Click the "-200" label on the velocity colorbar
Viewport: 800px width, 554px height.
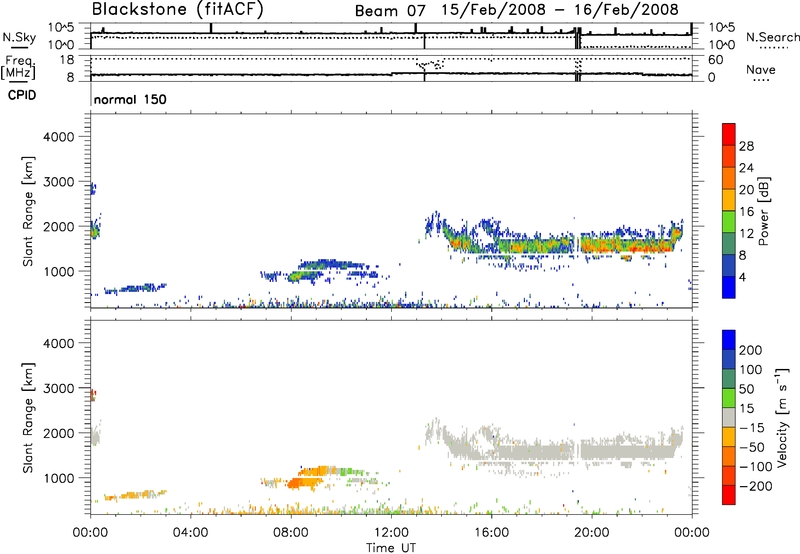(x=756, y=486)
